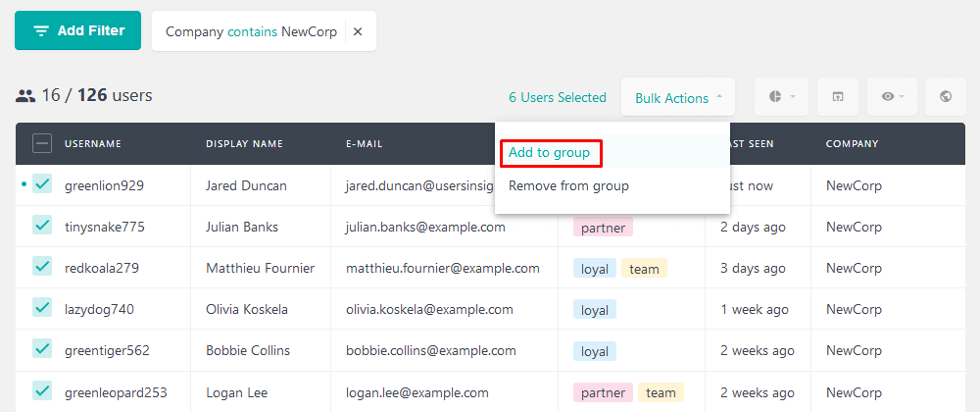Sort by the E-MAIL column header
This screenshot has width=980, height=412.
tap(364, 144)
